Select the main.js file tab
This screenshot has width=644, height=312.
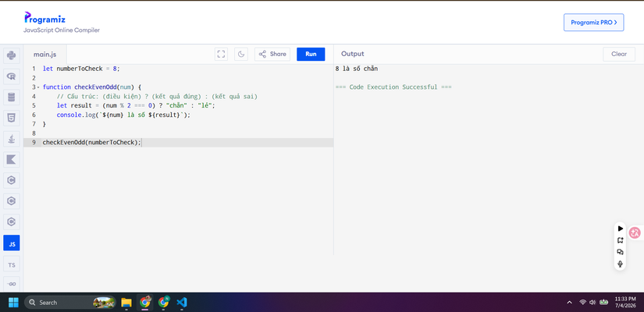tap(44, 54)
